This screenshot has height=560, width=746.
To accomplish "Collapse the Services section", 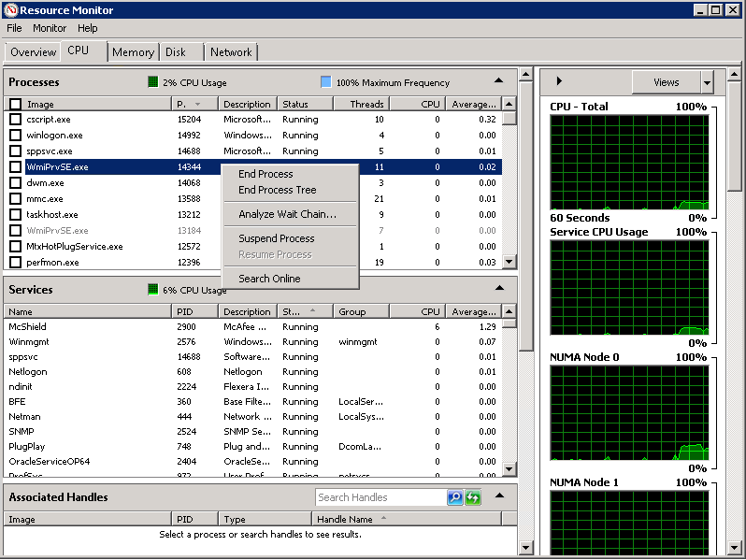I will coord(499,289).
